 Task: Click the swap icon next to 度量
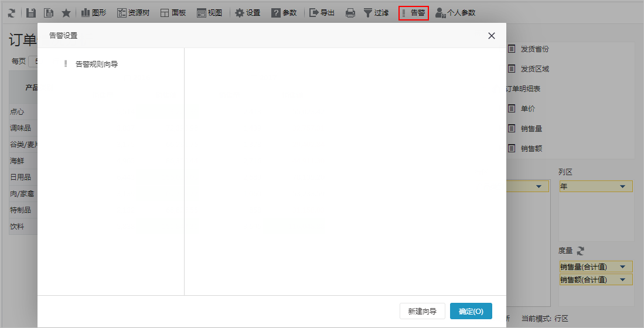580,251
